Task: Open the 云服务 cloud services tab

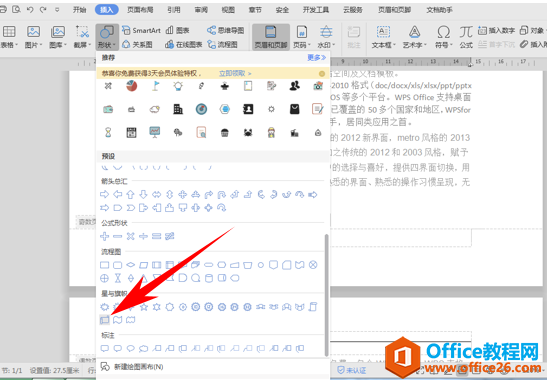Action: 353,10
